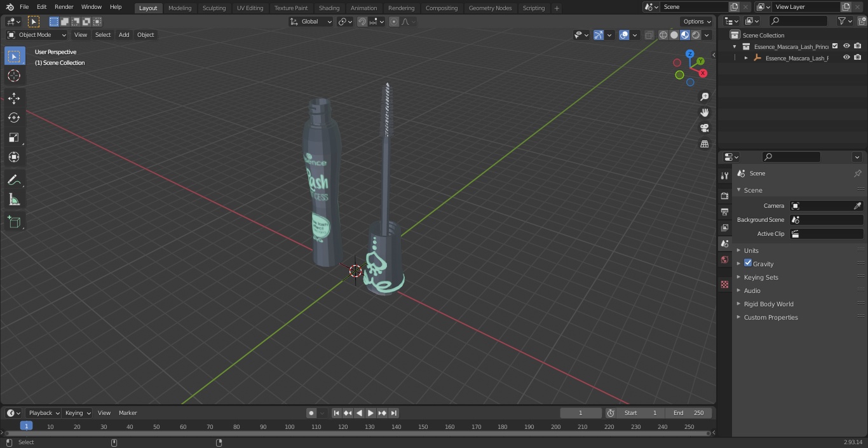The image size is (868, 448).
Task: Open the View Layer properties tab
Action: click(724, 227)
